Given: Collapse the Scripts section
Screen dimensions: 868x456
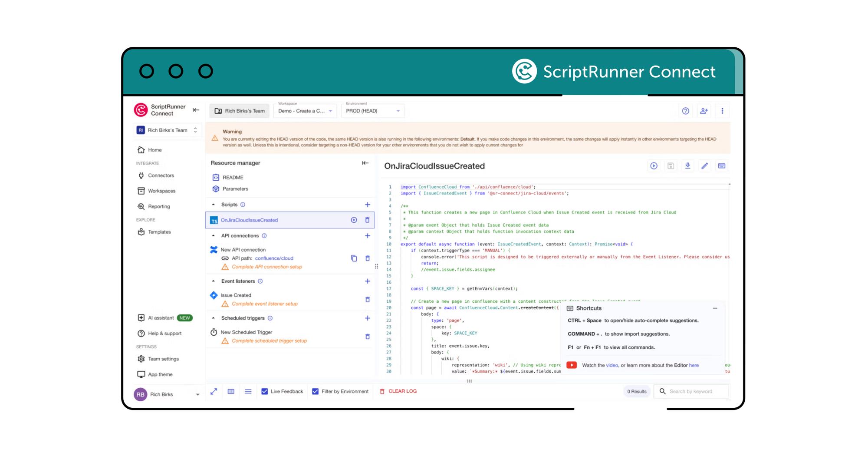Looking at the screenshot, I should click(213, 205).
